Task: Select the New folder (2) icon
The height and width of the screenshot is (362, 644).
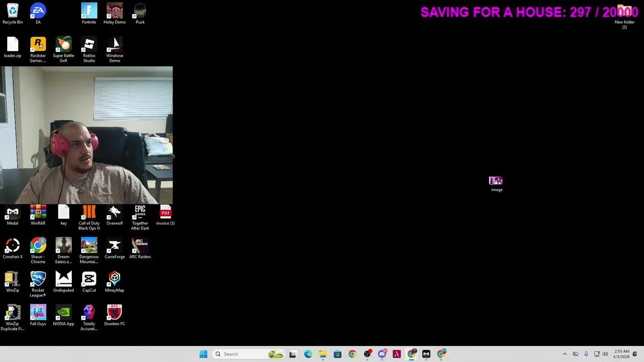Action: [624, 16]
